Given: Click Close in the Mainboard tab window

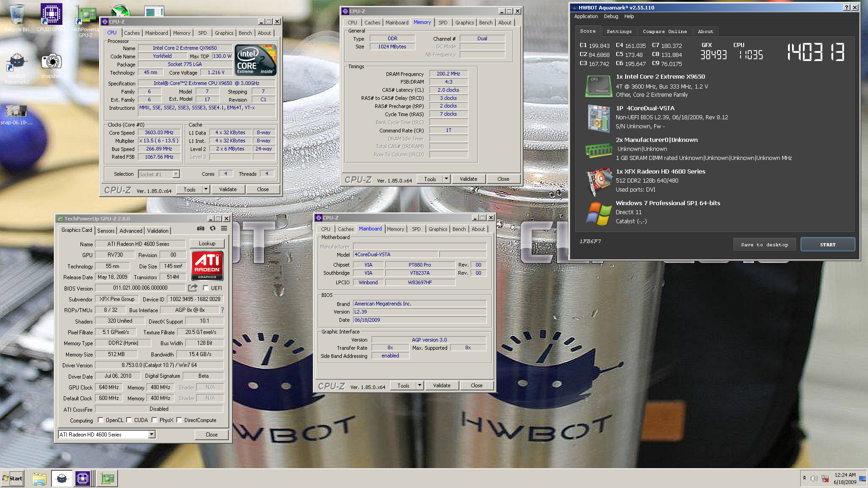Looking at the screenshot, I should pyautogui.click(x=476, y=385).
